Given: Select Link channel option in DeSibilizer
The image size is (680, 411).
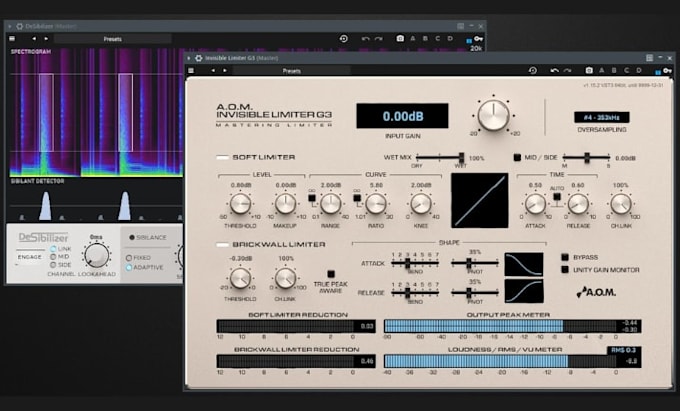Looking at the screenshot, I should click(x=53, y=249).
